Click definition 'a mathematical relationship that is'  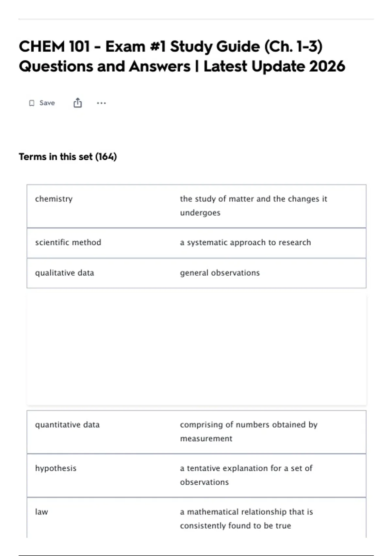246,518
